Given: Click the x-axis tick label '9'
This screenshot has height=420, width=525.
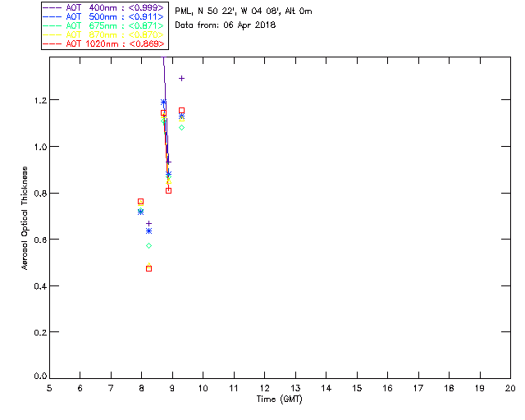Looking at the screenshot, I should click(172, 389).
